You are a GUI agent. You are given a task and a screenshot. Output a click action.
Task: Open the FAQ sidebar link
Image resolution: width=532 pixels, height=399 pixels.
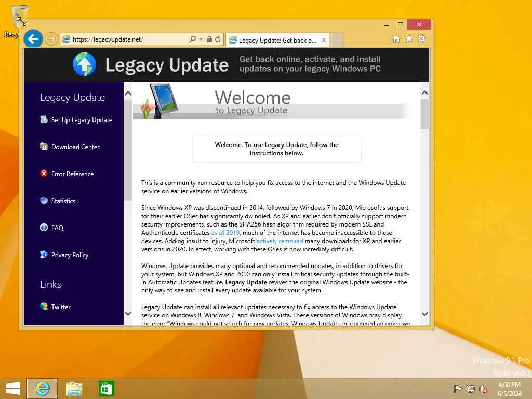coord(57,228)
